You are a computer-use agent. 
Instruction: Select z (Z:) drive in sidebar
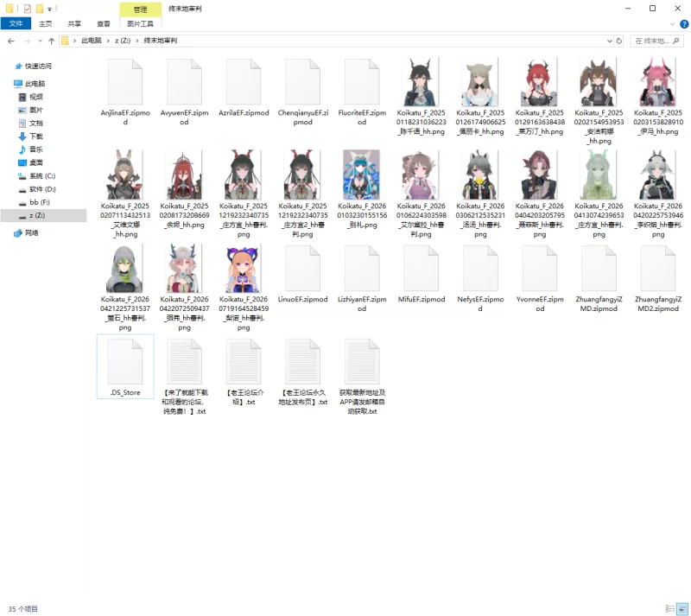click(37, 216)
